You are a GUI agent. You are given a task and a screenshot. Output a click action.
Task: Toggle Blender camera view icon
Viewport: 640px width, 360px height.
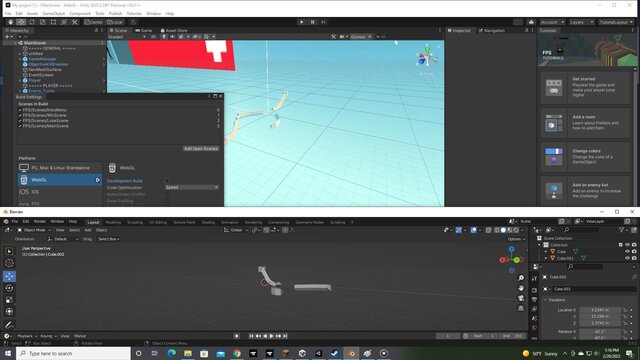coord(521,298)
